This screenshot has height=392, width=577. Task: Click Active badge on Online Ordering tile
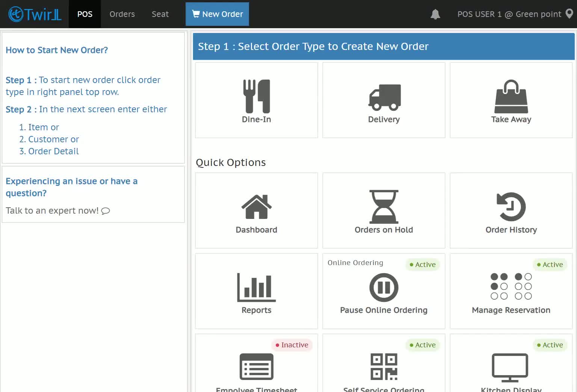click(423, 265)
